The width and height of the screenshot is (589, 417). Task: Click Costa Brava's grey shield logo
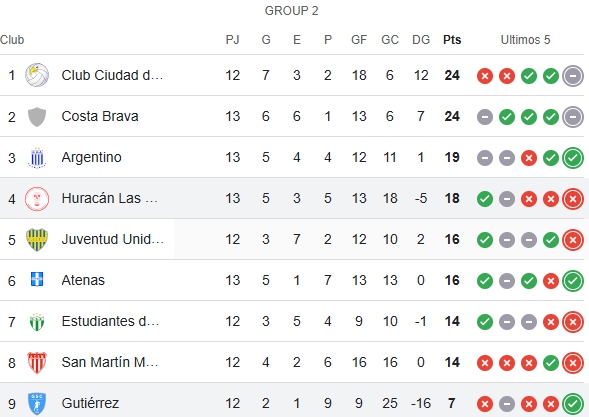(37, 116)
